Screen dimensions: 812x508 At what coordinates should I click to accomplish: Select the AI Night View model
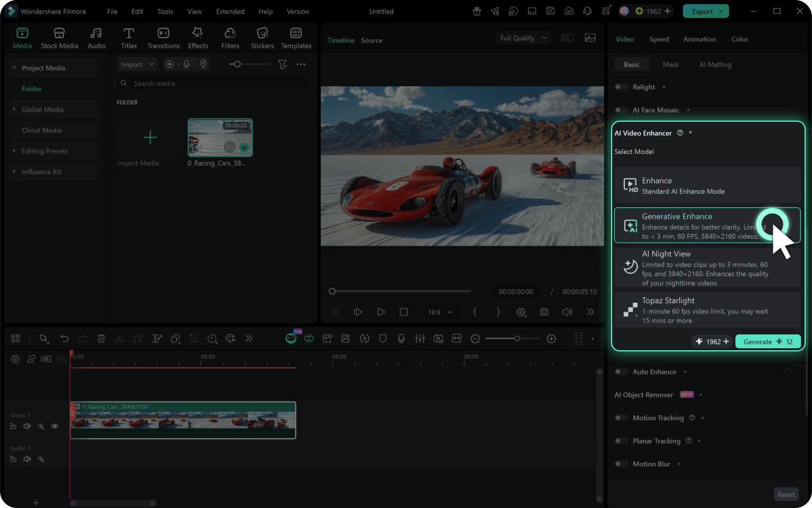(x=707, y=268)
